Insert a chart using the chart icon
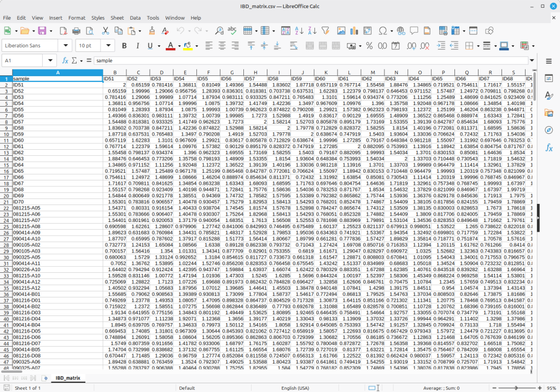Image resolution: width=560 pixels, height=392 pixels. point(354,31)
